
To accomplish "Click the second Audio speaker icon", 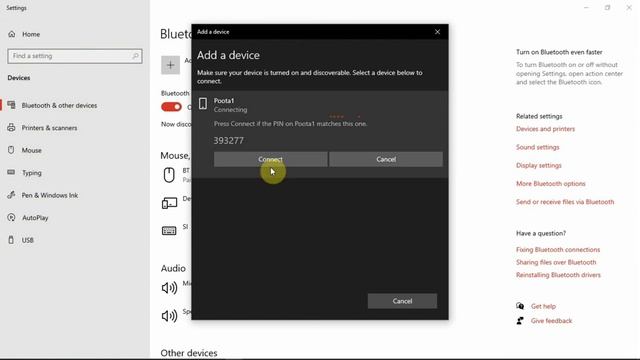I will click(169, 316).
